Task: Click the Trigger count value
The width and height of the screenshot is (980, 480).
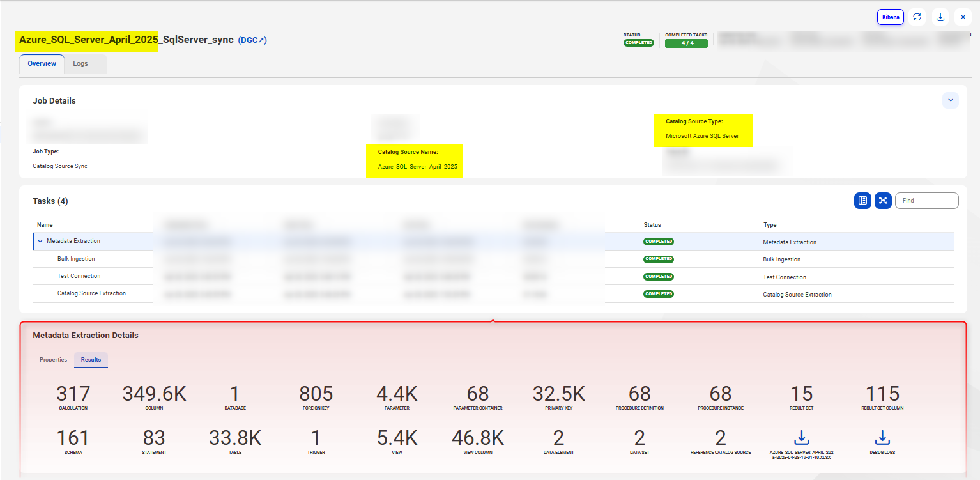Action: click(x=316, y=438)
